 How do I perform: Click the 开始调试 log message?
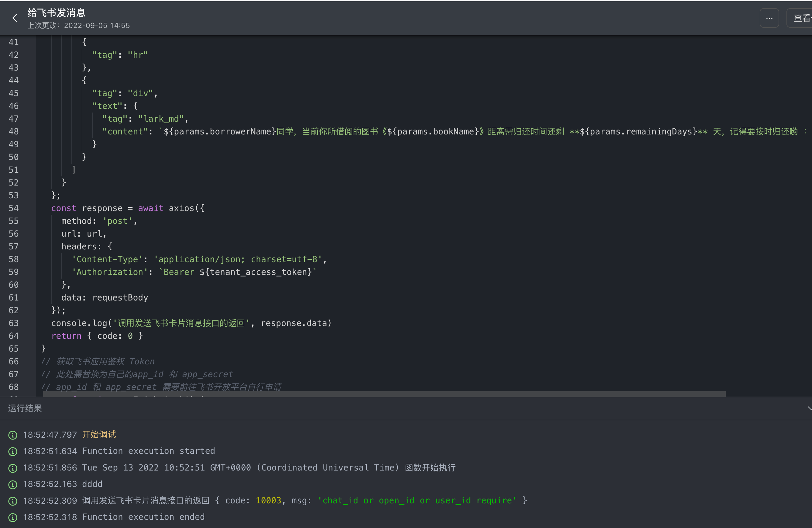99,435
